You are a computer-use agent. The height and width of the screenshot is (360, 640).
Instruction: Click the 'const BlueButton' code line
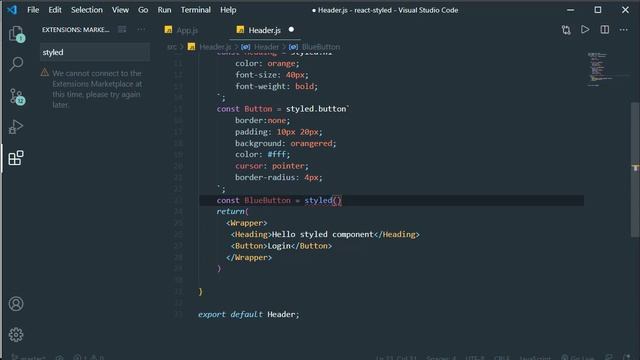[279, 200]
